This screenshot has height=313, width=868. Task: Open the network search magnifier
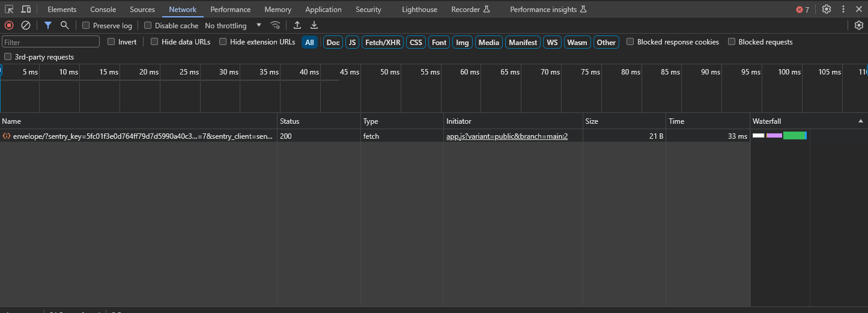click(64, 25)
